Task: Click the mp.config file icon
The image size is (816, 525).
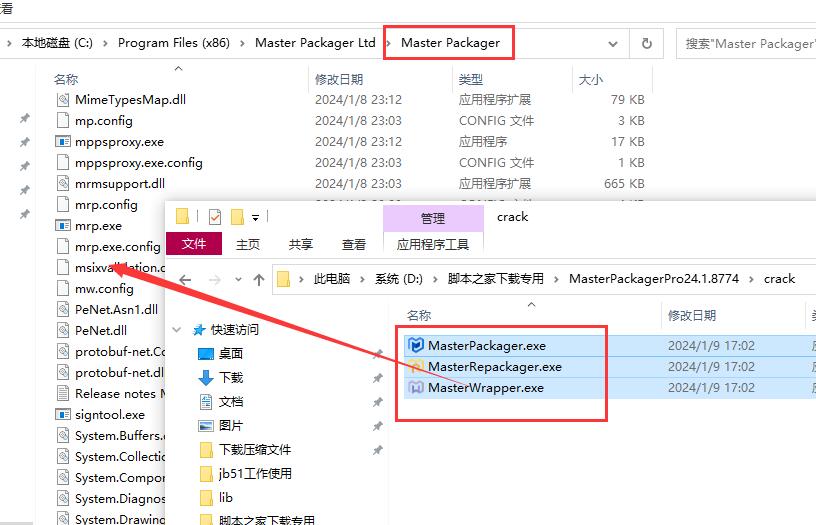Action: 63,121
